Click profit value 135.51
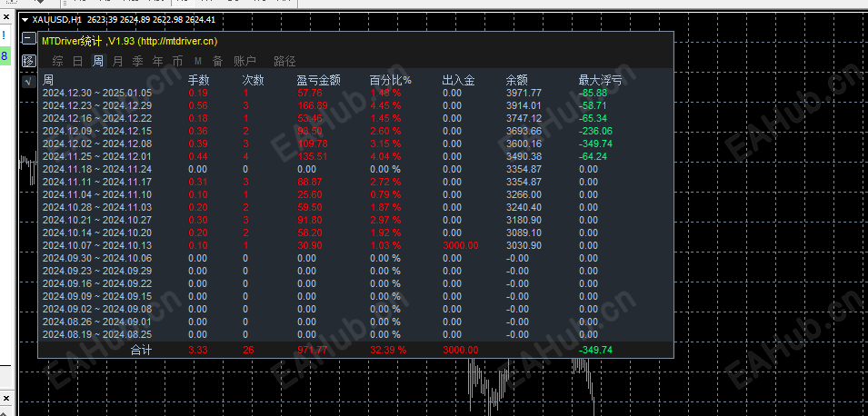Screen dimensions: 868x416 coord(313,156)
